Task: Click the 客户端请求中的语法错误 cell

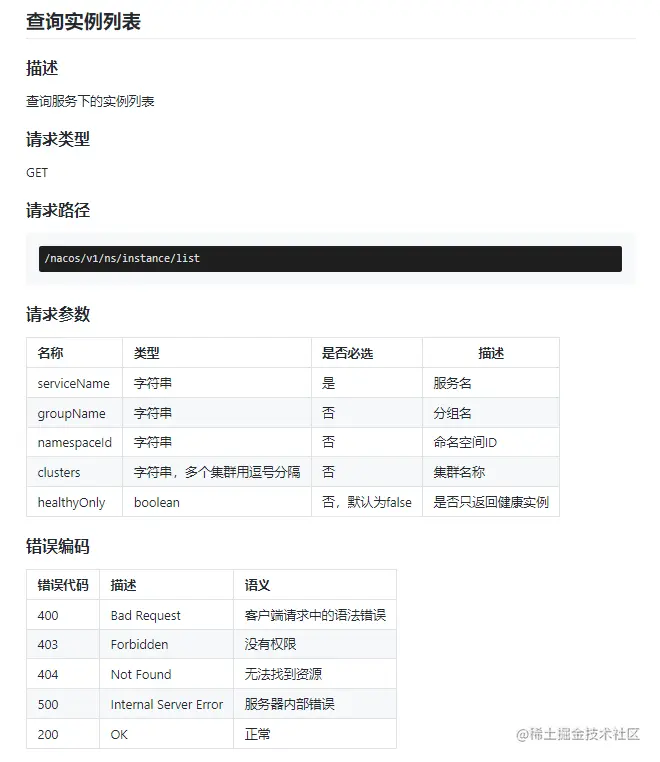Action: click(315, 615)
